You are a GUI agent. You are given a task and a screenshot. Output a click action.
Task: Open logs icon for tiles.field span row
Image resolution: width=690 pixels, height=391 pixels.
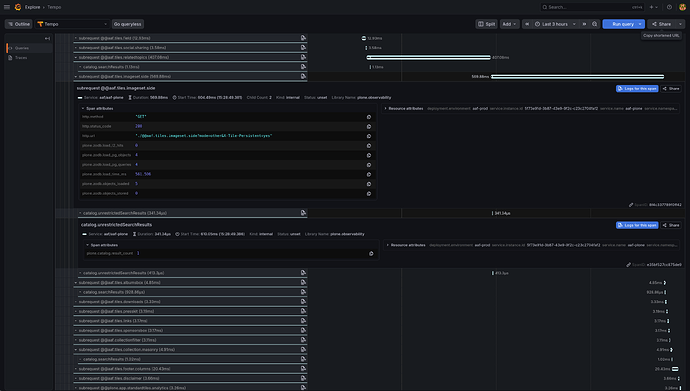(x=303, y=38)
